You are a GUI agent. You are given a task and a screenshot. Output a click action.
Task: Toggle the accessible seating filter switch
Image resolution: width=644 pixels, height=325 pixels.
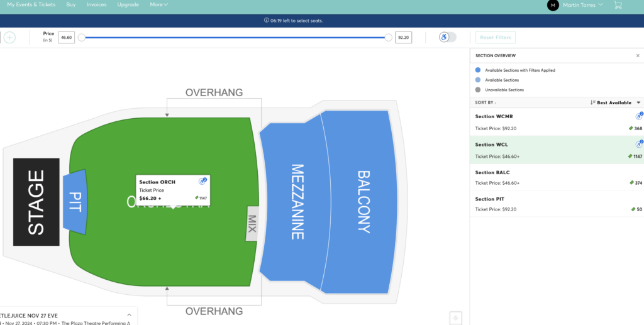click(x=448, y=37)
